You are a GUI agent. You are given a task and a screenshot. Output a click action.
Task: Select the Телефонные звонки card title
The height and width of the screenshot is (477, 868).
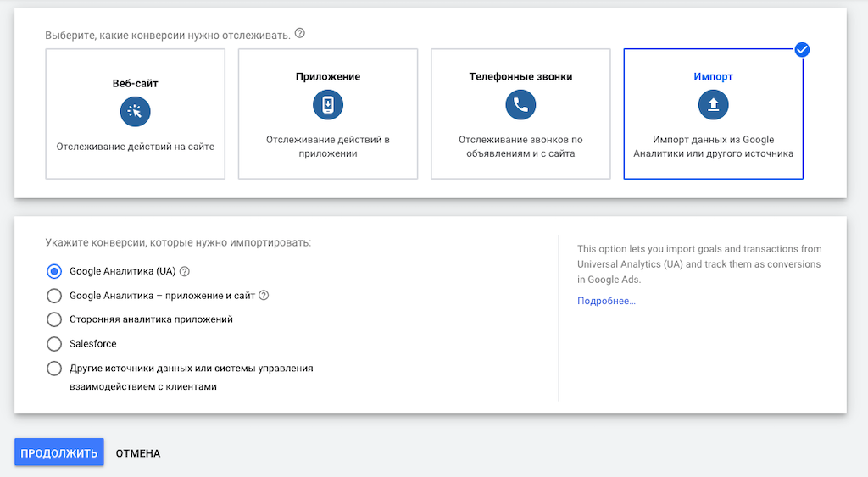pyautogui.click(x=520, y=77)
